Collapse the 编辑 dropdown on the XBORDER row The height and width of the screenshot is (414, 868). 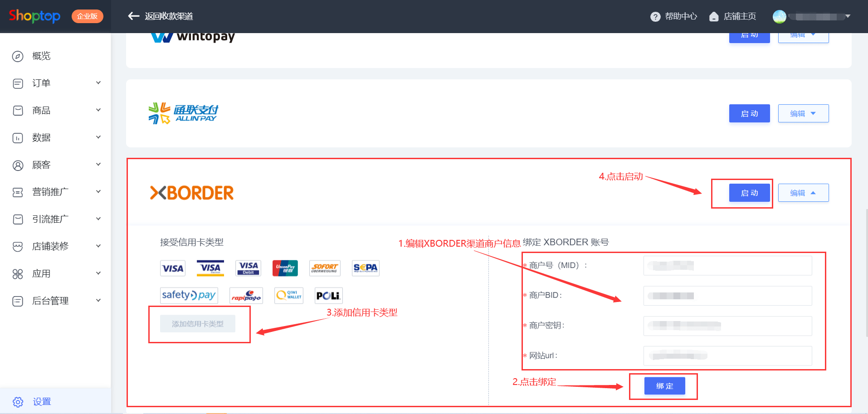tap(803, 192)
